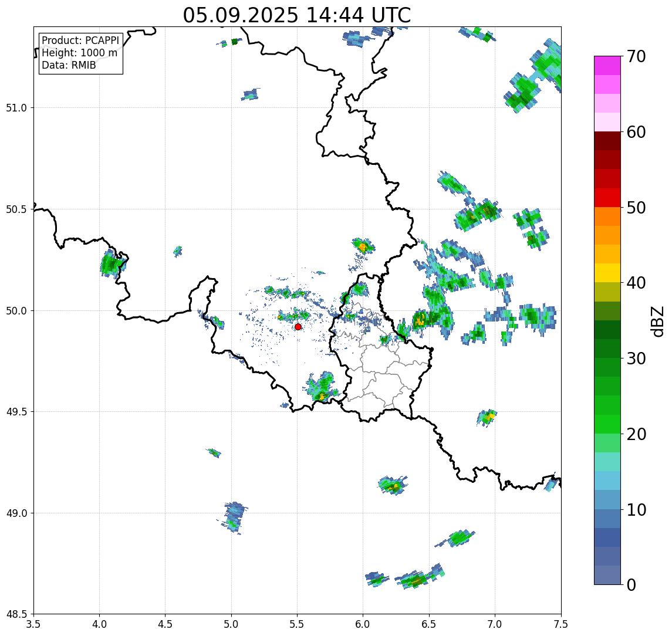Click latitude axis label 48.5
This screenshot has height=636, width=672.
[x=16, y=614]
